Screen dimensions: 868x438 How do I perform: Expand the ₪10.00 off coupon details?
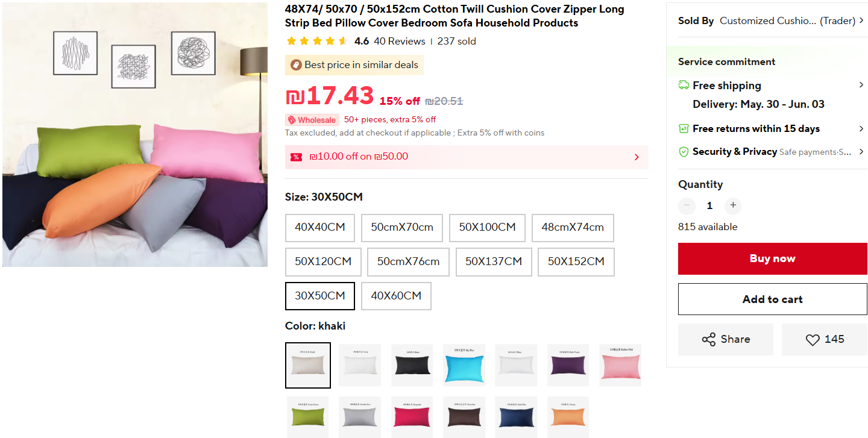tap(637, 157)
